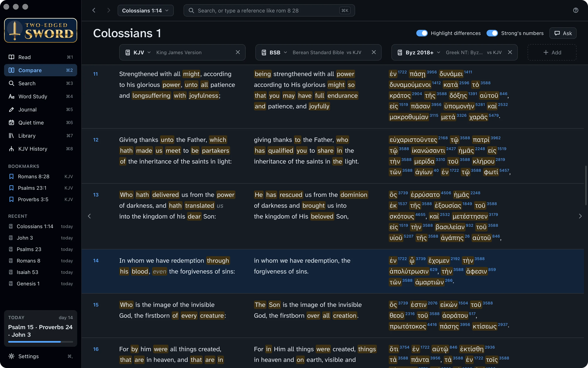The width and height of the screenshot is (588, 368).
Task: Switch to the Compare view
Action: [41, 70]
